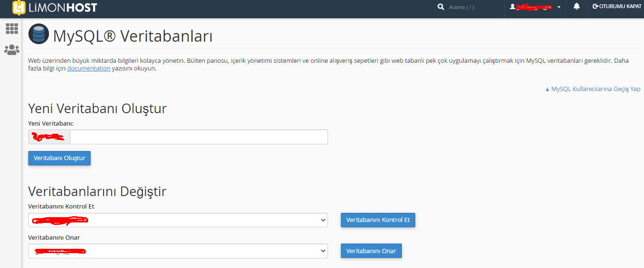The image size is (644, 268).
Task: Click the Veritabanını Kontrol Et button
Action: click(x=378, y=220)
